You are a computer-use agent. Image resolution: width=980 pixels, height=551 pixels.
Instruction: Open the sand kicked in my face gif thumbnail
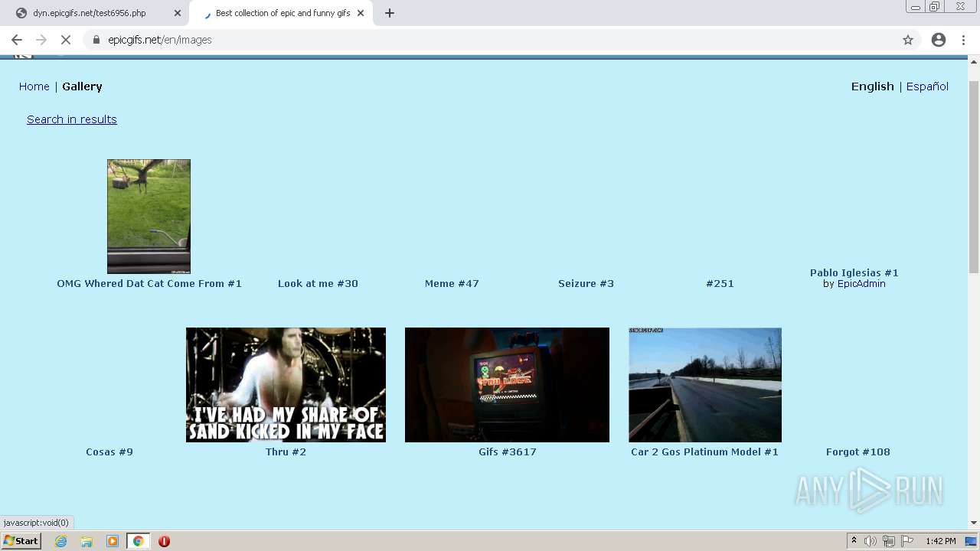(286, 385)
